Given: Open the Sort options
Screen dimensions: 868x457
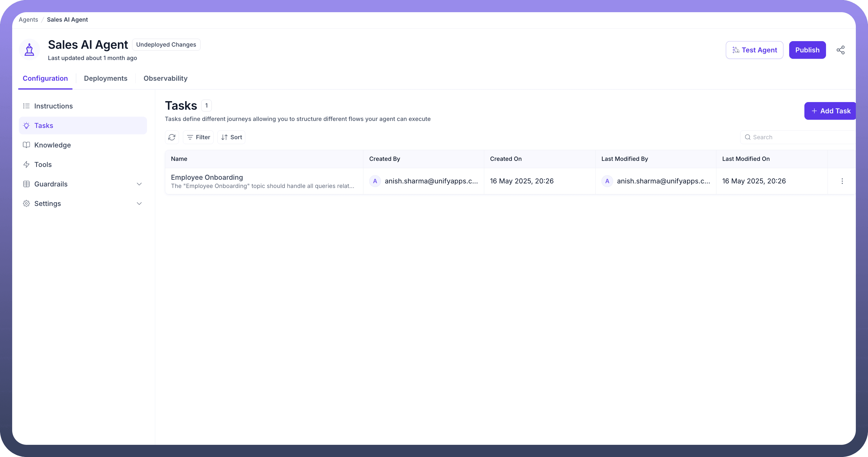Looking at the screenshot, I should [x=232, y=137].
